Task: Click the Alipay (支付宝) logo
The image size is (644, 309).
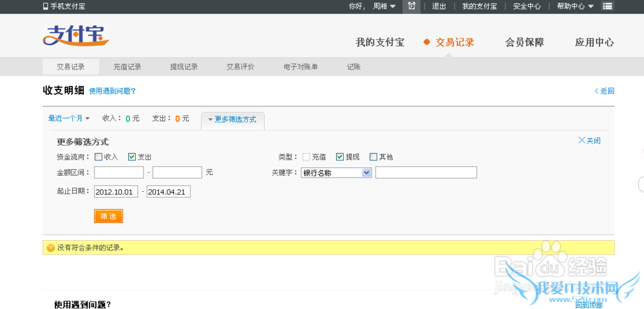Action: [76, 37]
